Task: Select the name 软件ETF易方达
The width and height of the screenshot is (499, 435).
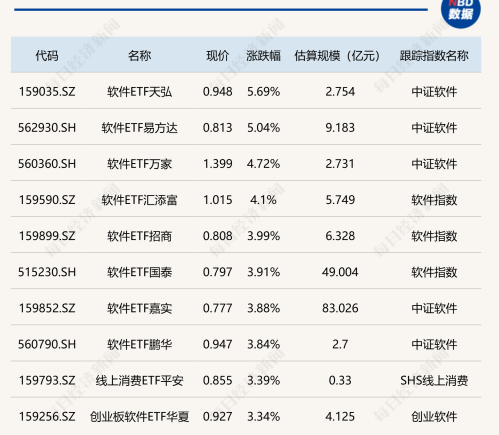Action: [139, 127]
